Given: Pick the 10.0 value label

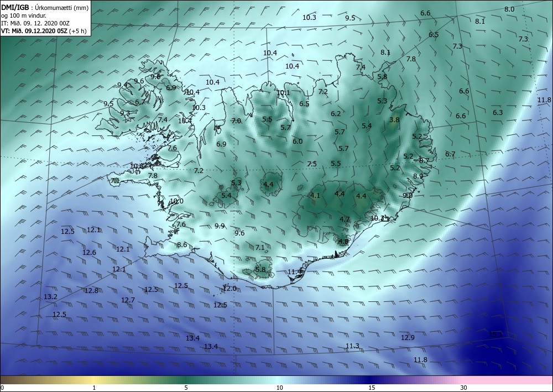Looking at the screenshot, I should (x=177, y=201).
